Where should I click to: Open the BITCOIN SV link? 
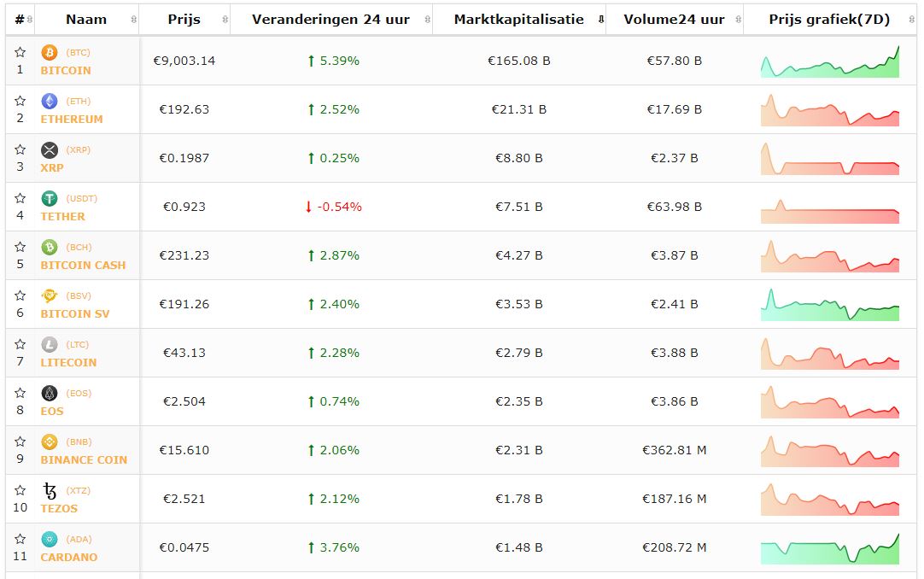click(x=75, y=313)
